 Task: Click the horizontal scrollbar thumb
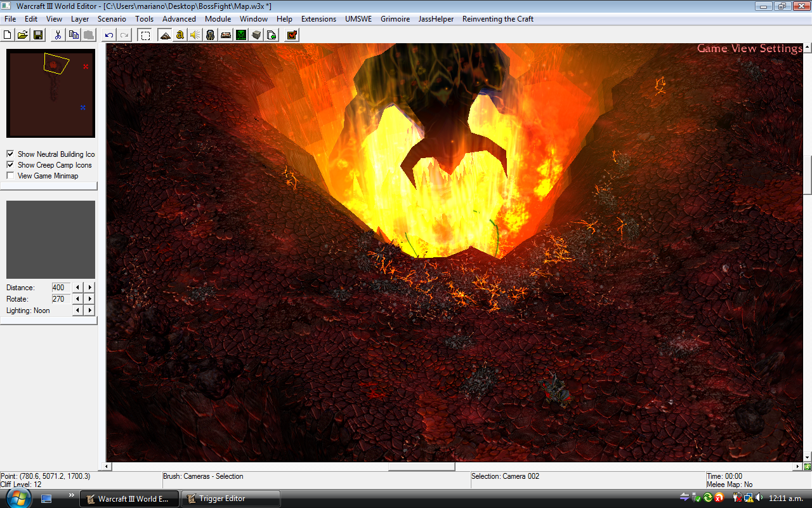click(421, 467)
